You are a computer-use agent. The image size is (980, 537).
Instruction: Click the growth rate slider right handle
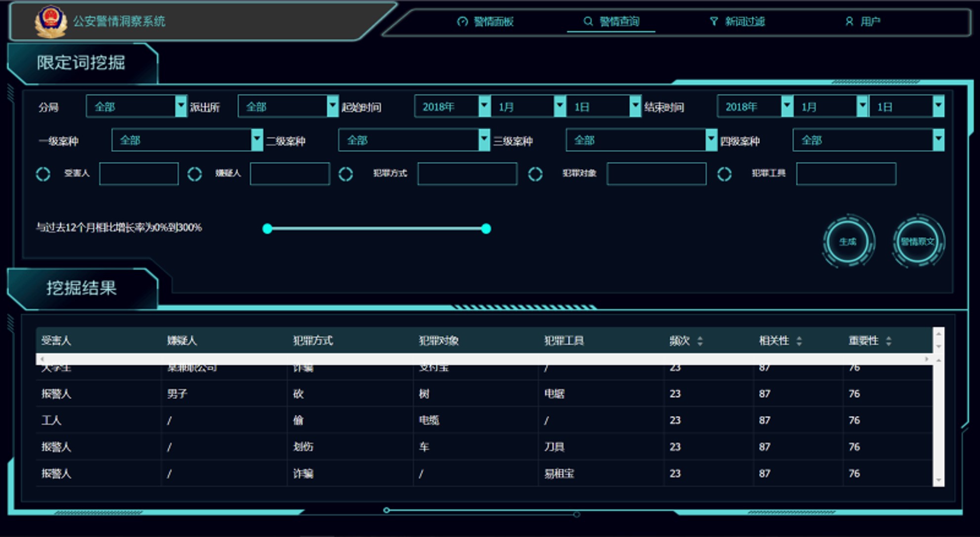point(486,228)
